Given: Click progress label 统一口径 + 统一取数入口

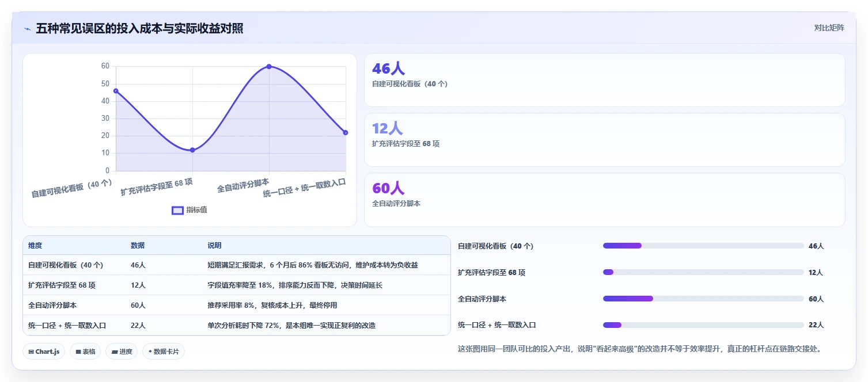Looking at the screenshot, I should pyautogui.click(x=496, y=325).
